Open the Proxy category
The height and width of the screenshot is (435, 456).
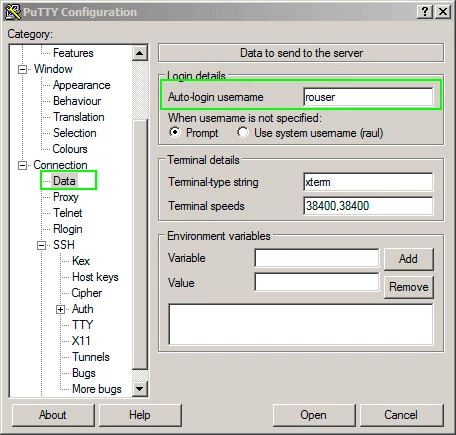[66, 197]
